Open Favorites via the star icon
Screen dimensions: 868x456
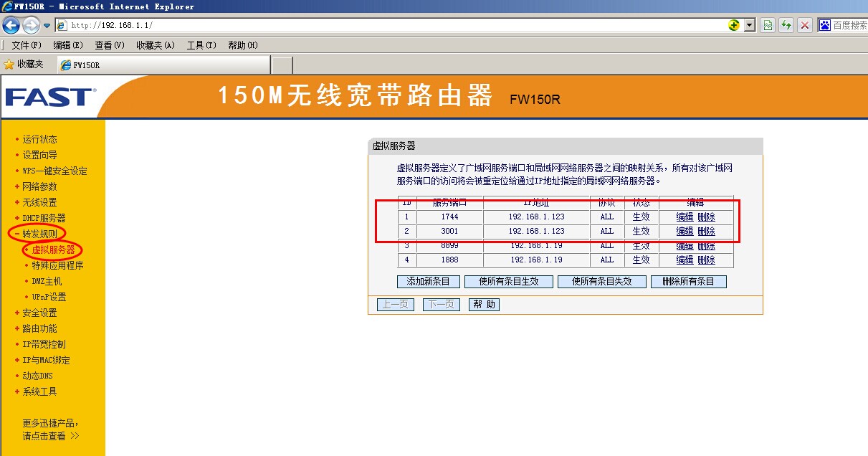click(x=9, y=65)
